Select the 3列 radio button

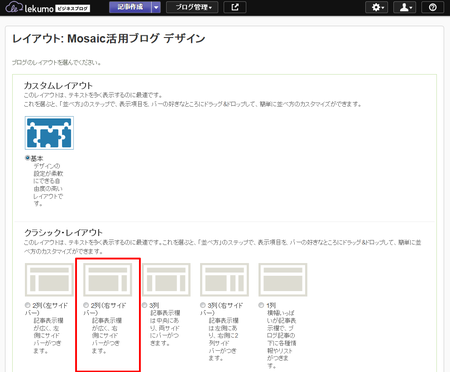(145, 305)
